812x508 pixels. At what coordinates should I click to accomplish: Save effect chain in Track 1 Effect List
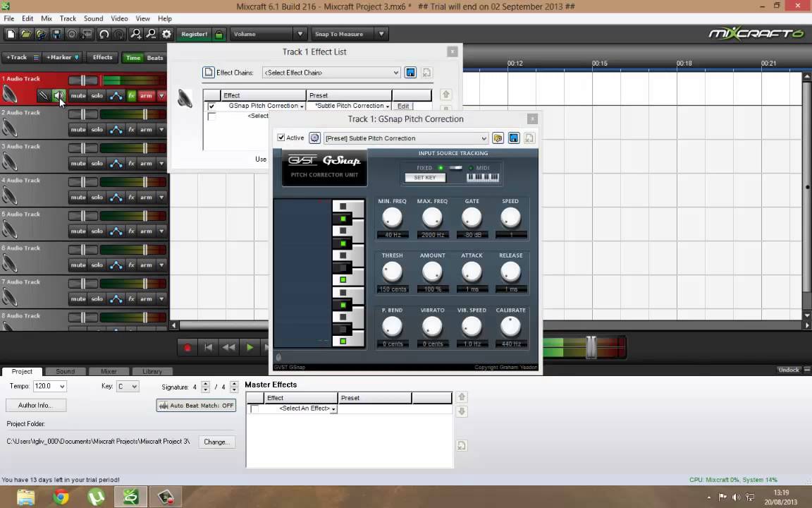pos(411,73)
